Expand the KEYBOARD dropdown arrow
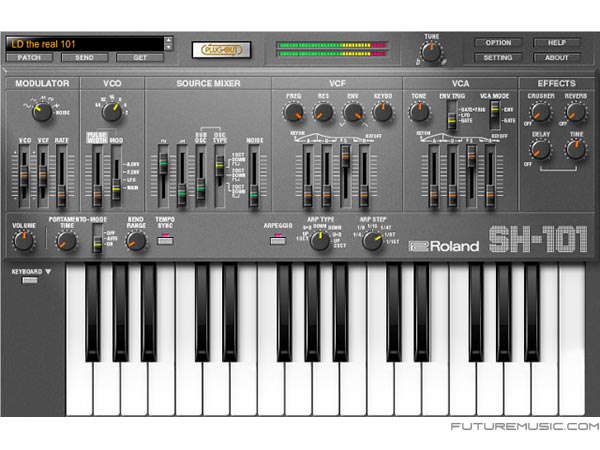The width and height of the screenshot is (600, 450). coord(48,272)
